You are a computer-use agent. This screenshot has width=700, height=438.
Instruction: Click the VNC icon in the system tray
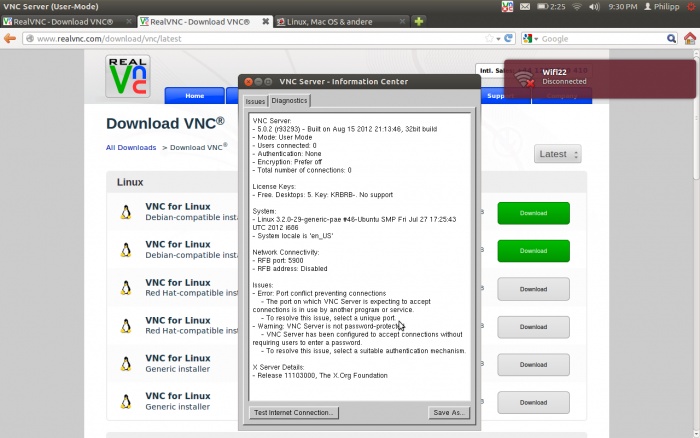tap(507, 6)
